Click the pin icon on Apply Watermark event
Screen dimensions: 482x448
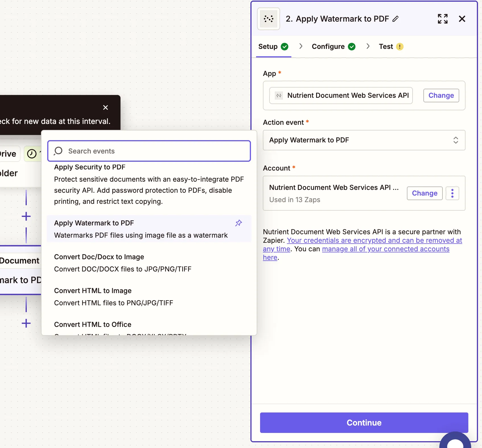(238, 223)
